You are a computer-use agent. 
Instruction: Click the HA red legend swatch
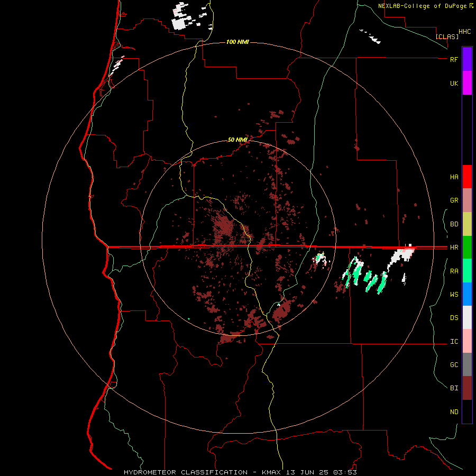[467, 177]
